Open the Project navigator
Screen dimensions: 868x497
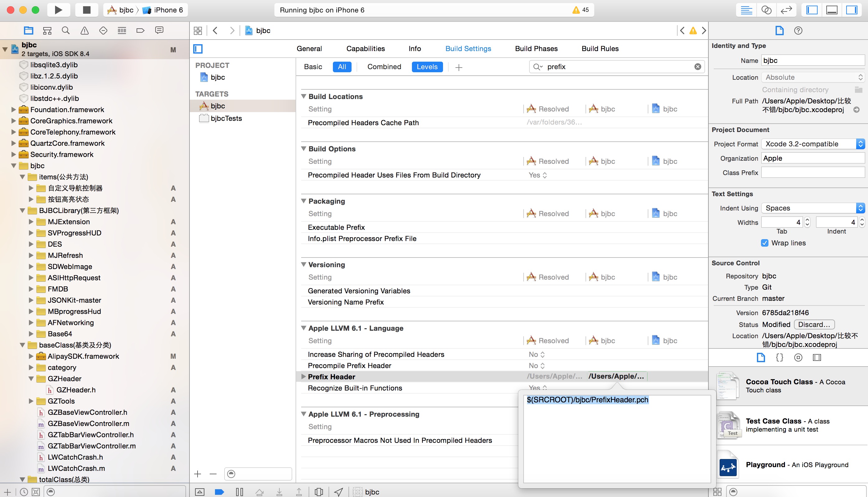pyautogui.click(x=29, y=31)
